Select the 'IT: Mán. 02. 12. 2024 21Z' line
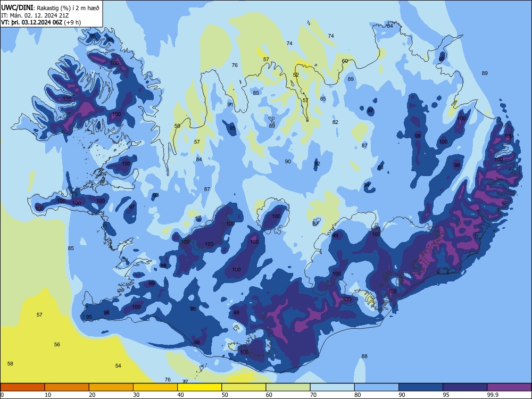 [x=35, y=15]
